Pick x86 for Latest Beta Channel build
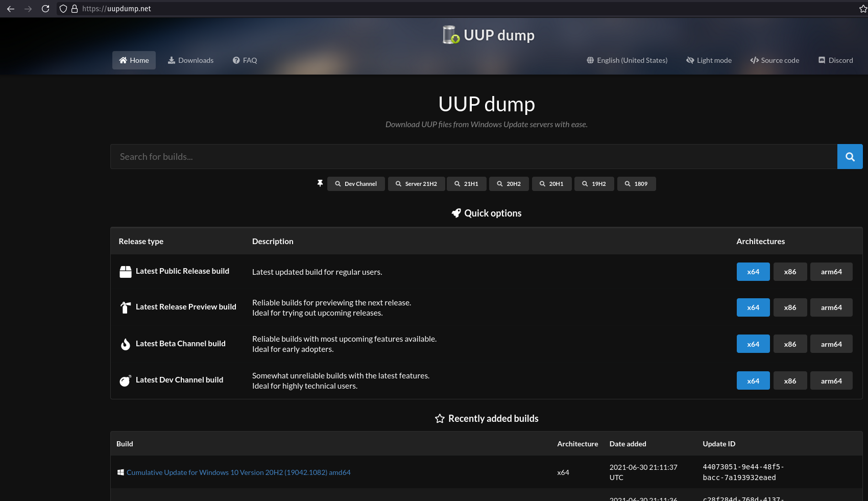Screen dimensions: 868x501 [790, 344]
